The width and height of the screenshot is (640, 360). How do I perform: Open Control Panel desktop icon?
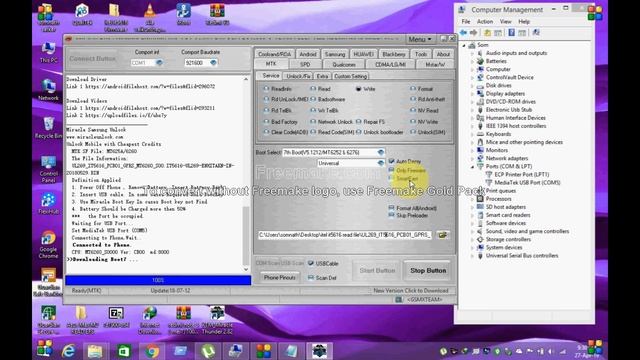[x=48, y=169]
